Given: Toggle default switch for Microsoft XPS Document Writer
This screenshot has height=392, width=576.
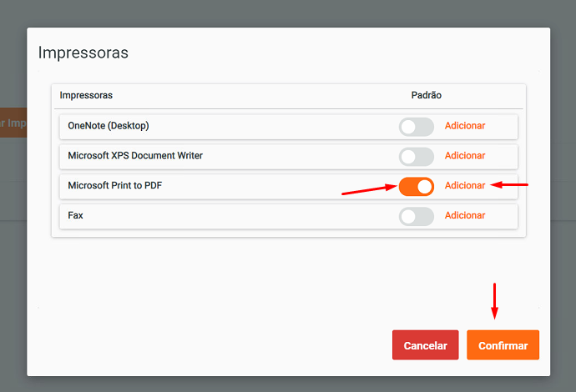Looking at the screenshot, I should 417,157.
